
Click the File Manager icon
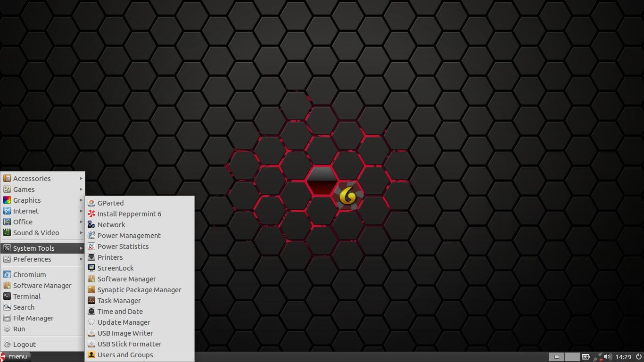[x=7, y=318]
